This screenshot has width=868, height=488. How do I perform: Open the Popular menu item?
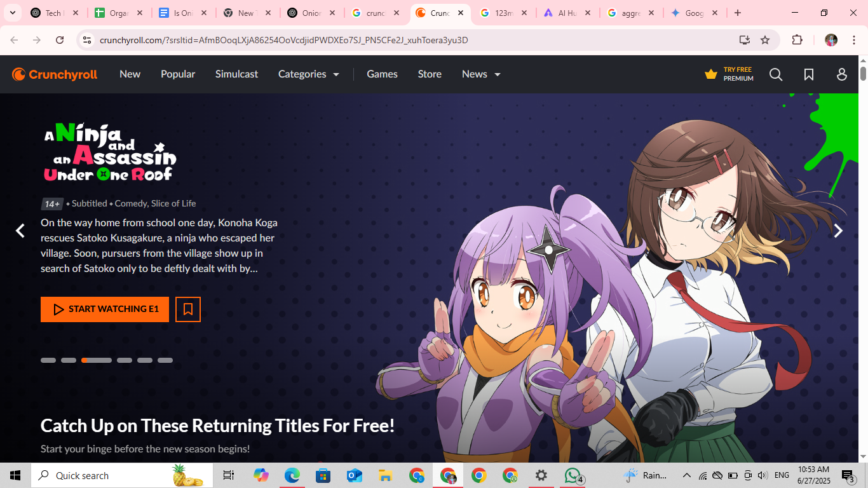178,74
